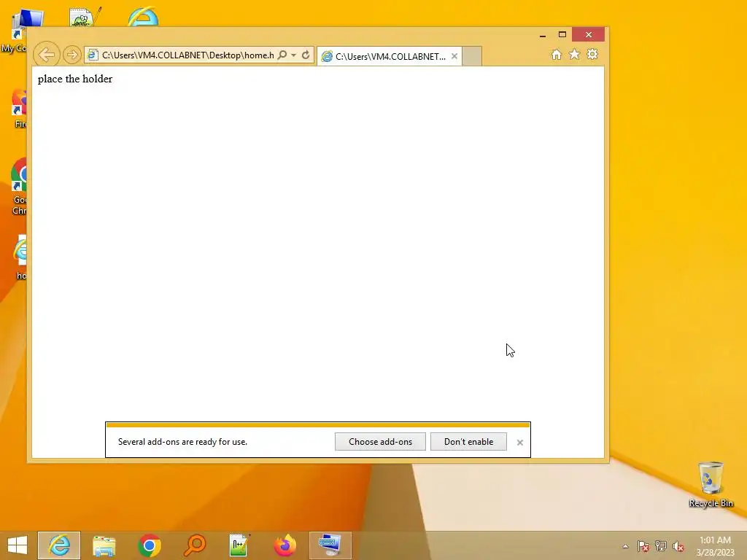Click the Action Center flag icon
Viewport: 747px width, 560px height.
point(643,546)
